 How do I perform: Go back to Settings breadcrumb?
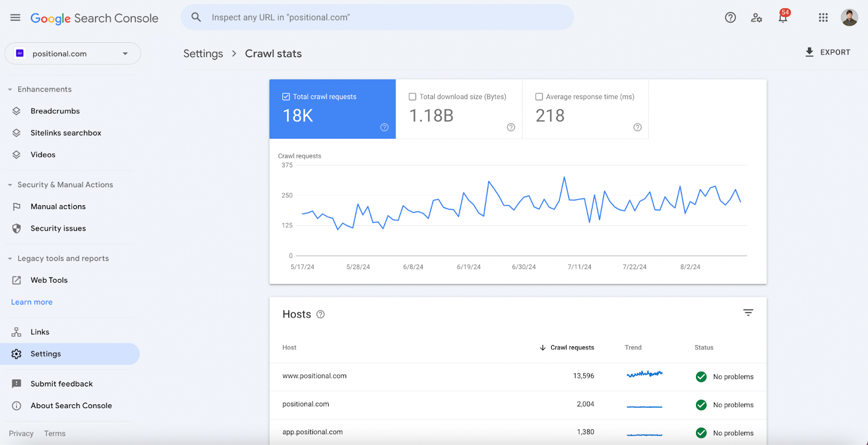click(203, 54)
